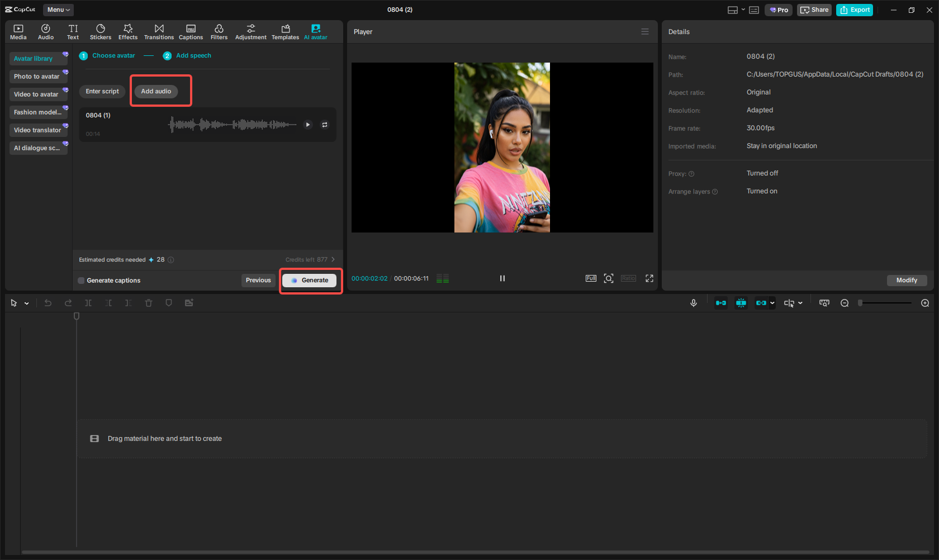This screenshot has height=560, width=939.
Task: Select the Audio tool in the top toolbar
Action: point(45,31)
